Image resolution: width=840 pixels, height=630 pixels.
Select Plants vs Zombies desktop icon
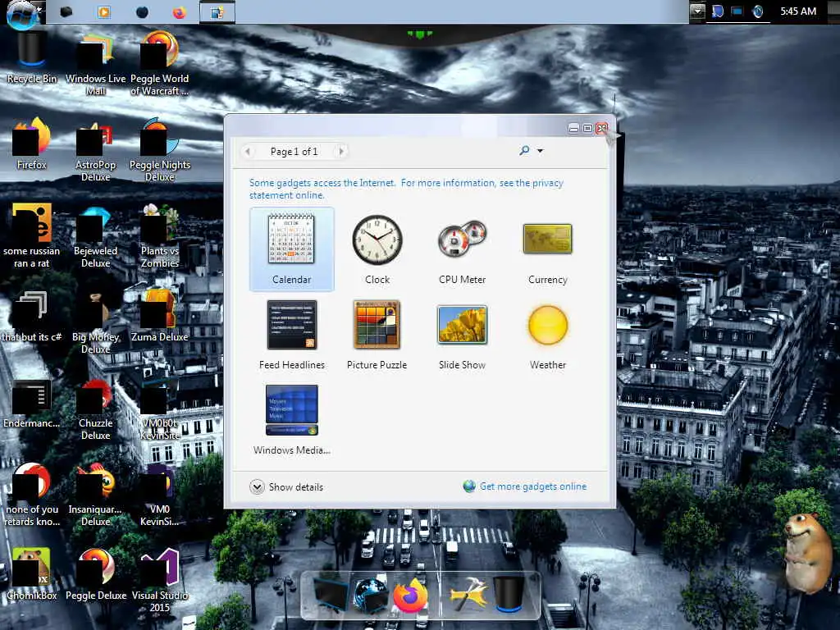tap(160, 235)
